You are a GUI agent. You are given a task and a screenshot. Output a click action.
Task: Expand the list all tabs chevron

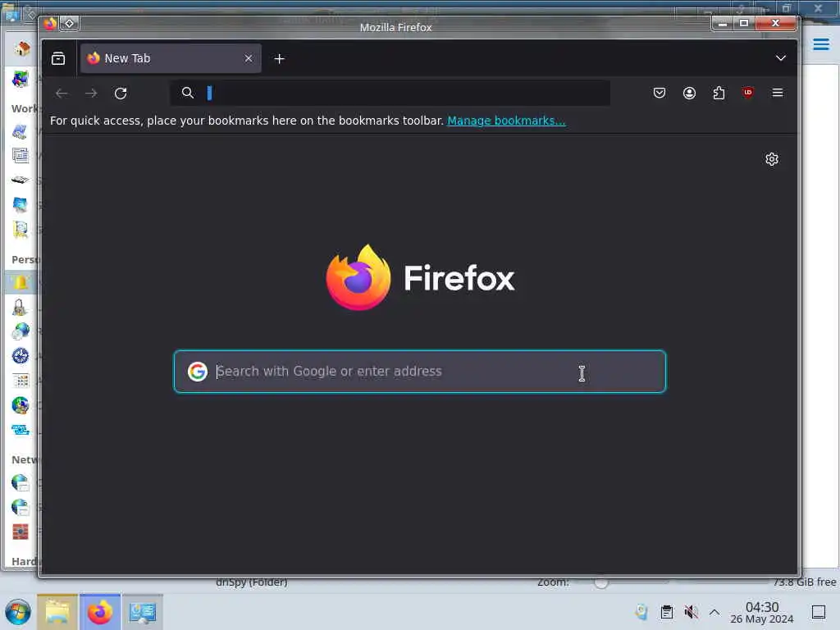pyautogui.click(x=781, y=58)
